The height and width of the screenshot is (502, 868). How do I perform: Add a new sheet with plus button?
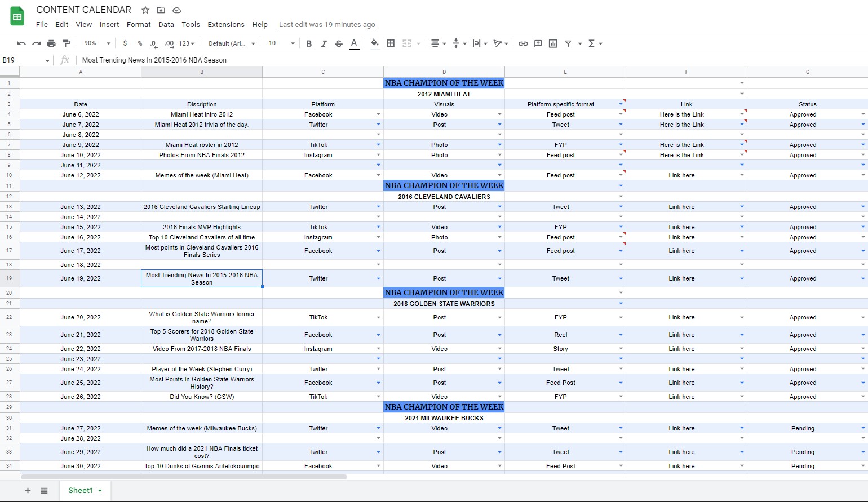[x=28, y=491]
